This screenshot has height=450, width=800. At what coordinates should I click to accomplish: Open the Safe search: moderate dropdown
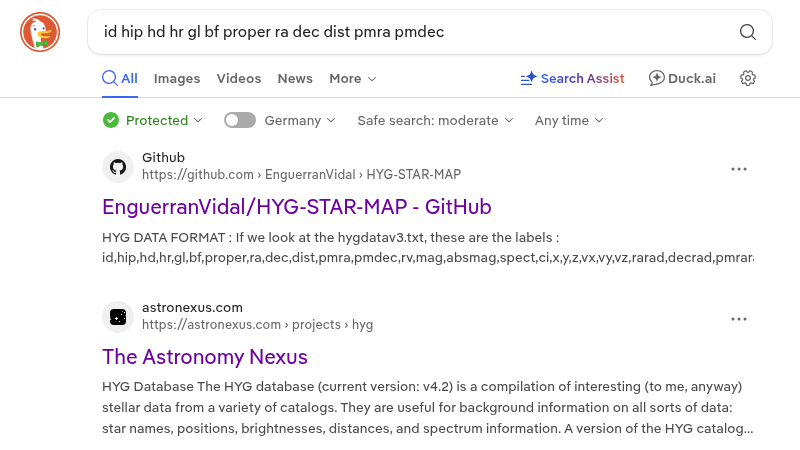435,120
